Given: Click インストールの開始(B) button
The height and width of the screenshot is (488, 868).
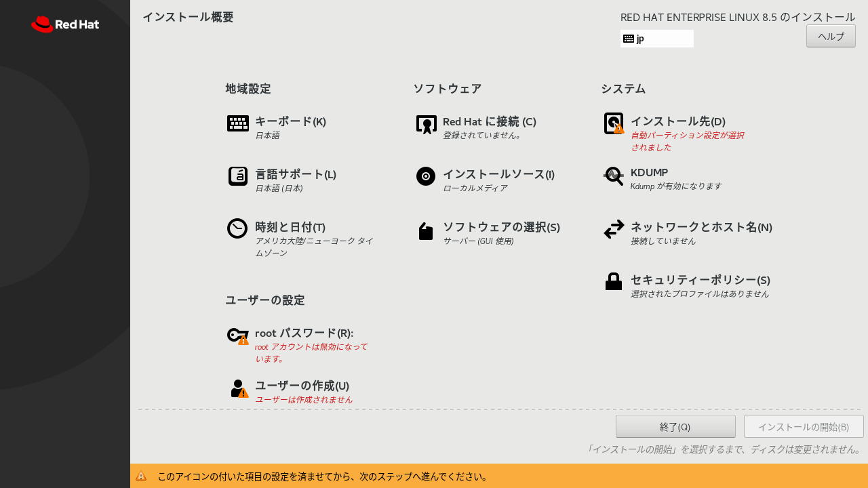Looking at the screenshot, I should [x=804, y=426].
